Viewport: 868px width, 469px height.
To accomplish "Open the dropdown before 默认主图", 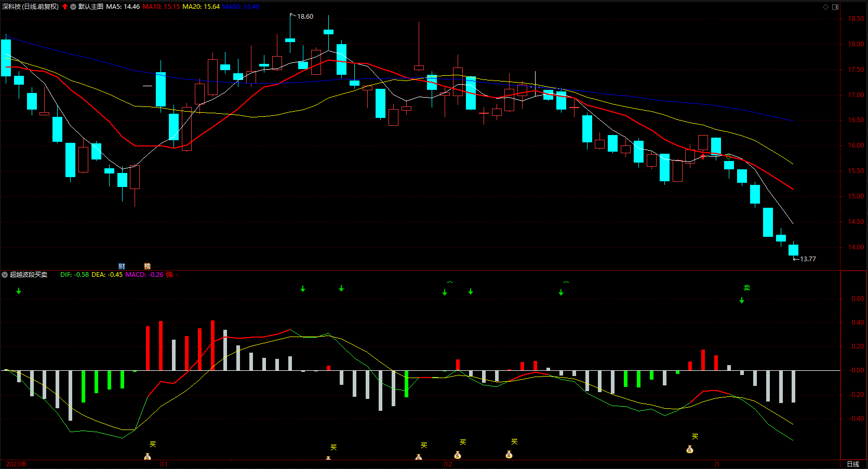I will pos(73,7).
